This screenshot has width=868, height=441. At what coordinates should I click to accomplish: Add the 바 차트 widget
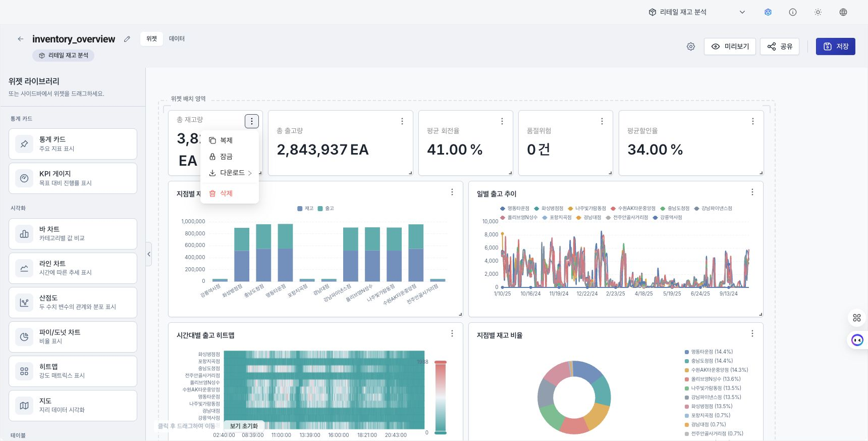tap(73, 234)
